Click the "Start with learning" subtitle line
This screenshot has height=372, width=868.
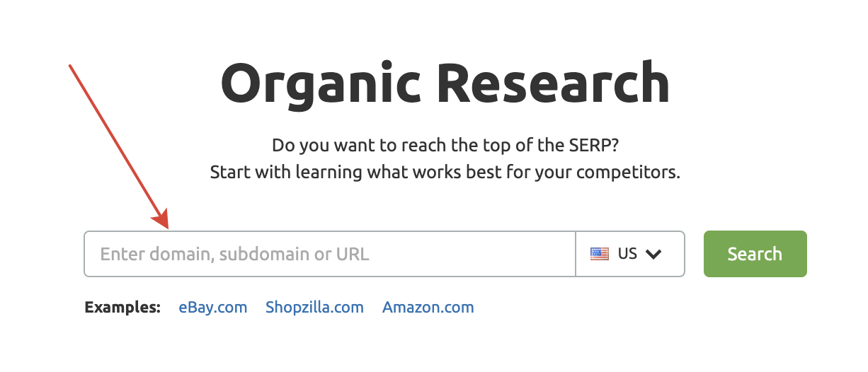(445, 173)
